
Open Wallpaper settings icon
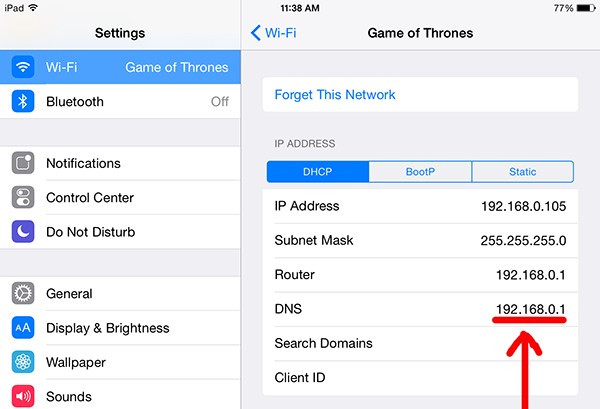[23, 362]
